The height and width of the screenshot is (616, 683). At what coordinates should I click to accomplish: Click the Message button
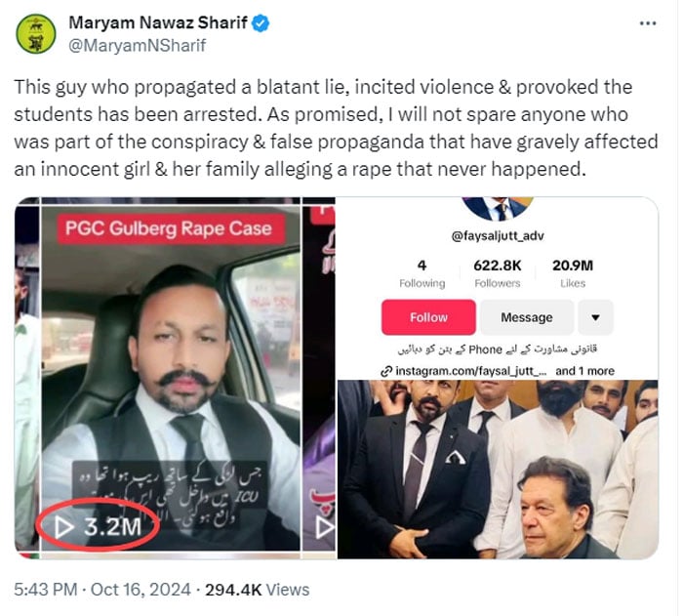527,317
